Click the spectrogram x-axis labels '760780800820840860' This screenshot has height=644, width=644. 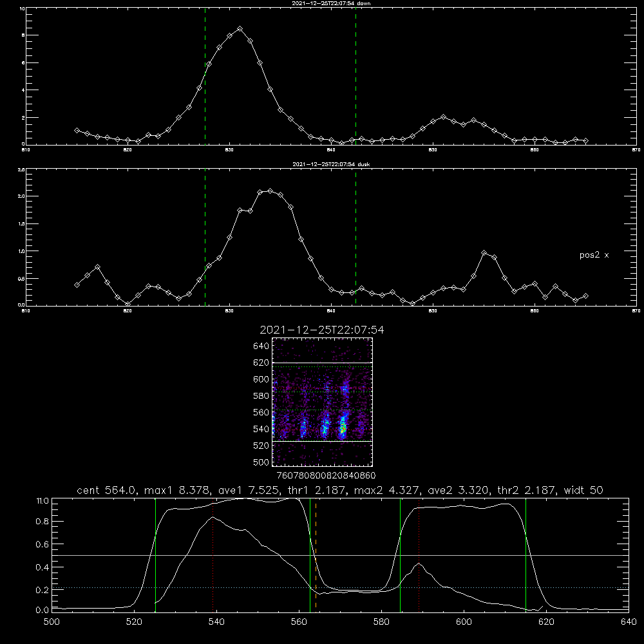click(326, 476)
